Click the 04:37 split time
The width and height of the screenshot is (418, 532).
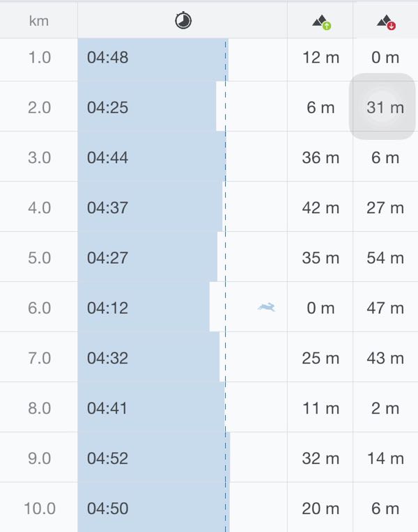click(108, 208)
